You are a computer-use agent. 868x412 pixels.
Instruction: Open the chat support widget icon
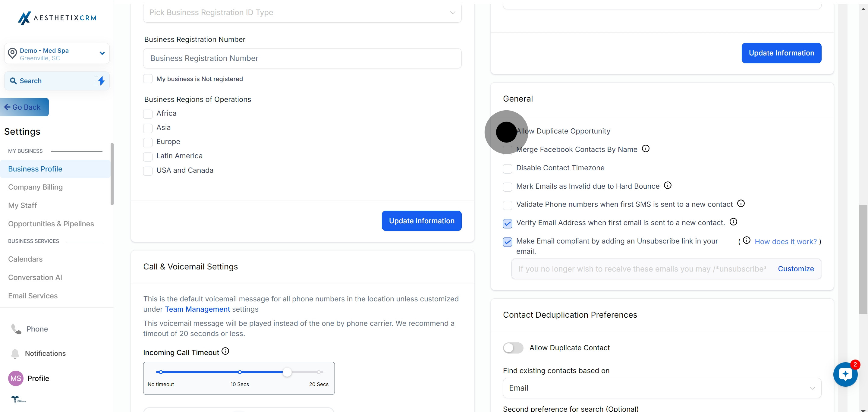pos(845,374)
